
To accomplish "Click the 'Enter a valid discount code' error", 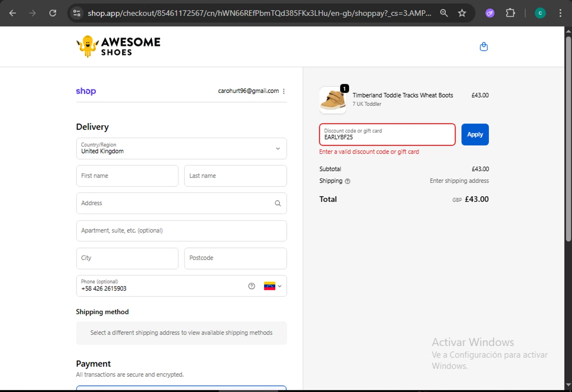I will pyautogui.click(x=369, y=152).
